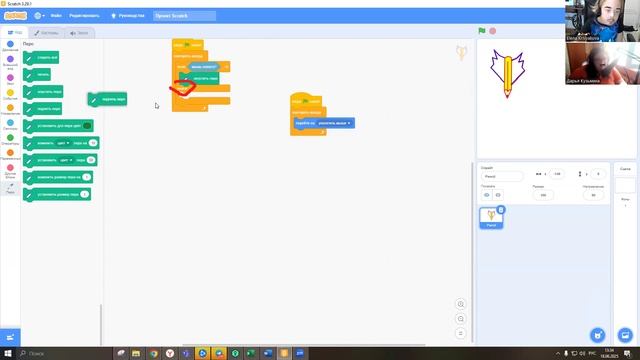Click the project title field
This screenshot has height=360, width=640.
184,16
